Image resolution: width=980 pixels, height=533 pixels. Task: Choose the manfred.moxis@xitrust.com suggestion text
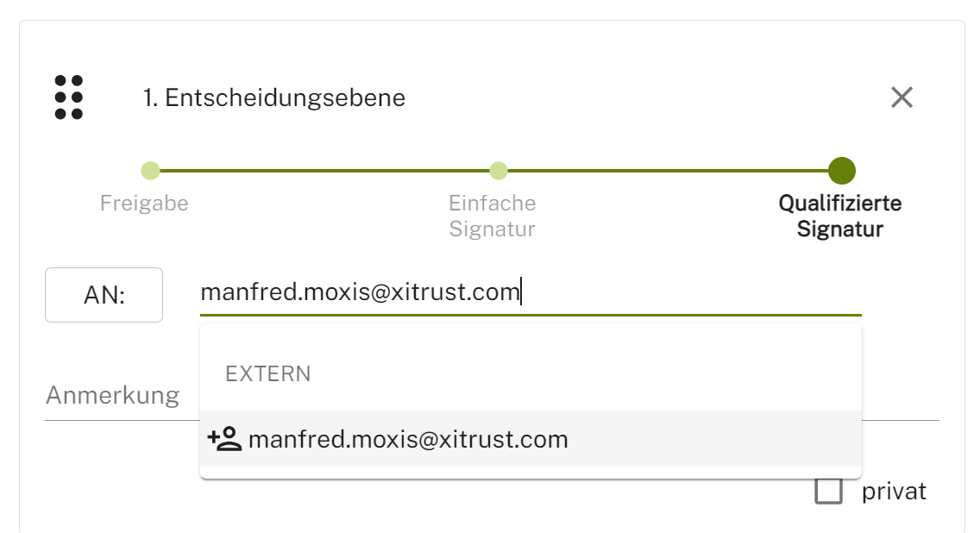[x=408, y=440]
